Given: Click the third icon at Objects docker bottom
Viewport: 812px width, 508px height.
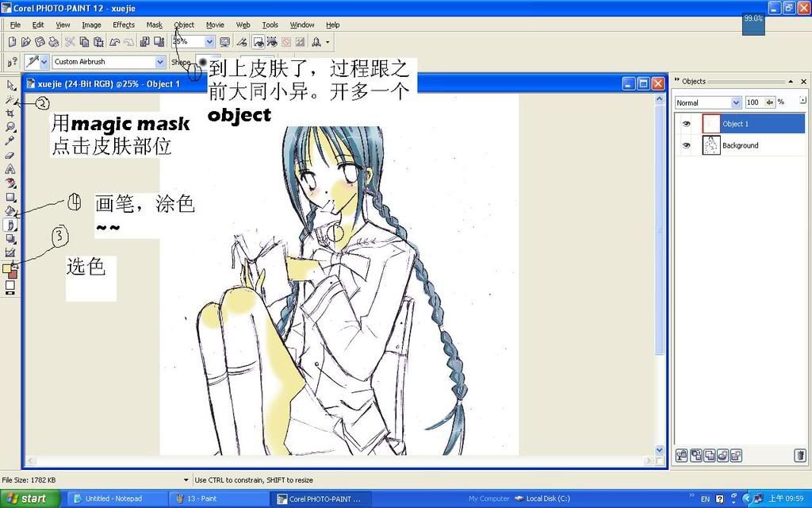Looking at the screenshot, I should point(710,455).
